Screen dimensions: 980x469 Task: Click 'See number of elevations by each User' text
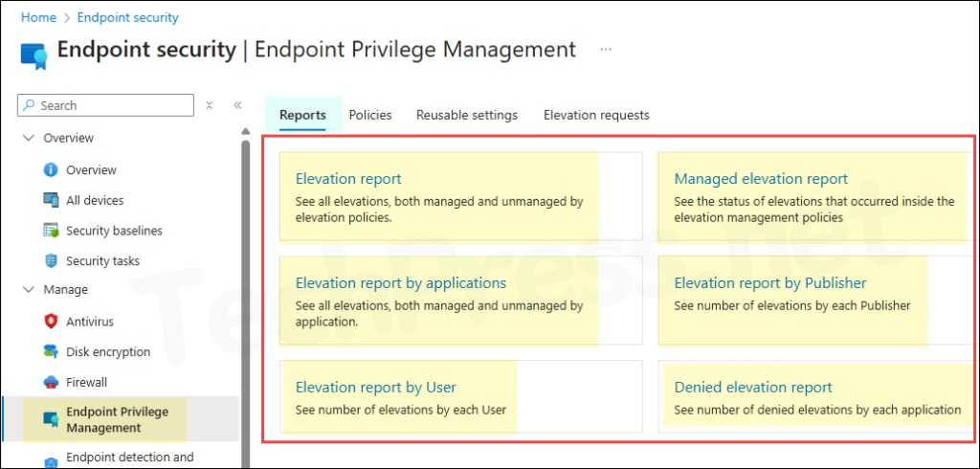click(401, 411)
